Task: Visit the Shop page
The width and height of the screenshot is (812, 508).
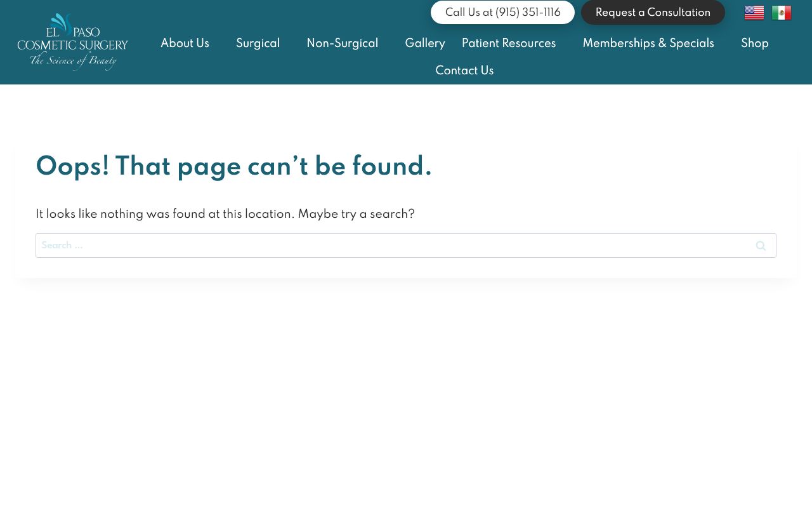Action: point(754,44)
